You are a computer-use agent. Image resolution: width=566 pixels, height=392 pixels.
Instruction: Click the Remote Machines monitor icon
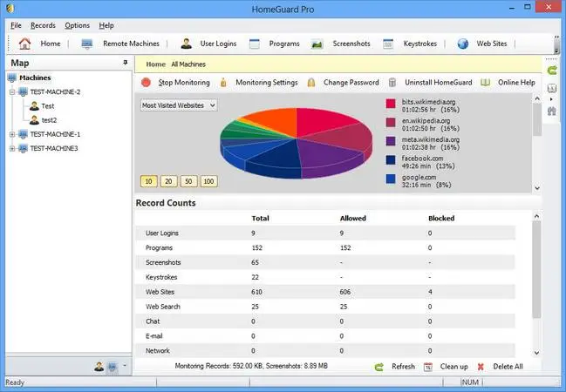click(x=87, y=44)
